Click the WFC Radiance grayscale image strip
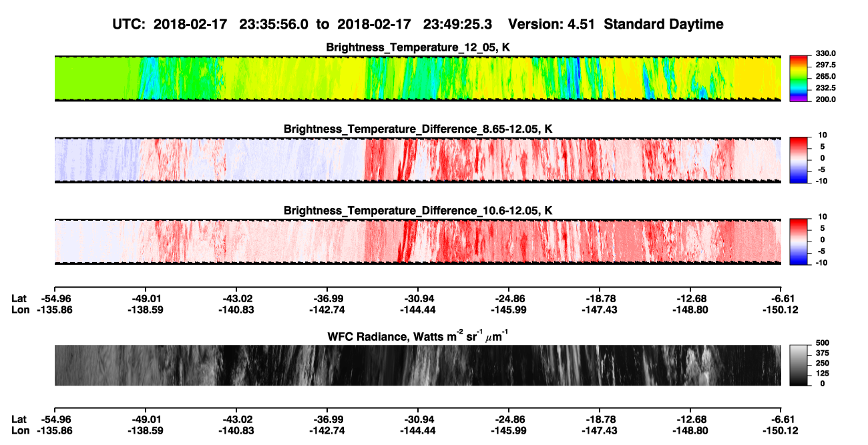Screen dimensions: 868x445 point(417,366)
